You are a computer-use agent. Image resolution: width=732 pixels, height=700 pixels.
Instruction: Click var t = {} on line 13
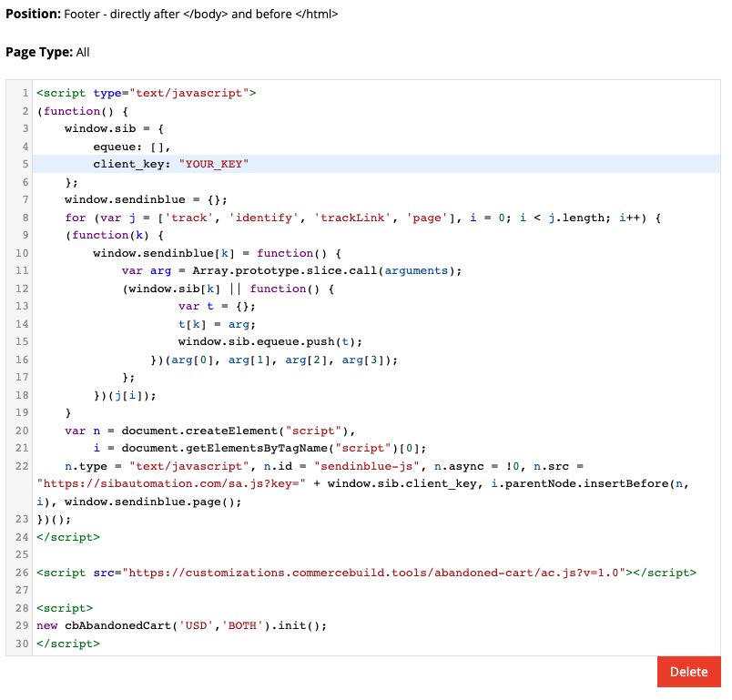coord(217,307)
